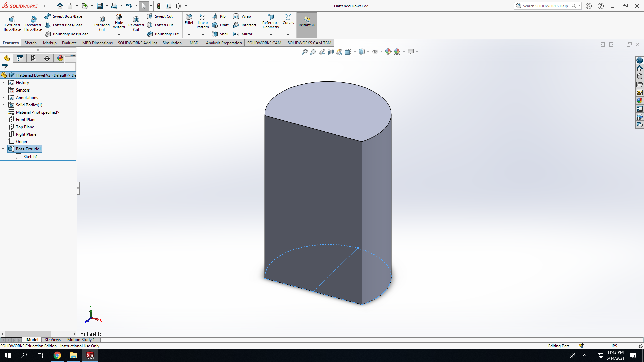
Task: Click the Lofted Boss/Base tool
Action: (x=64, y=25)
